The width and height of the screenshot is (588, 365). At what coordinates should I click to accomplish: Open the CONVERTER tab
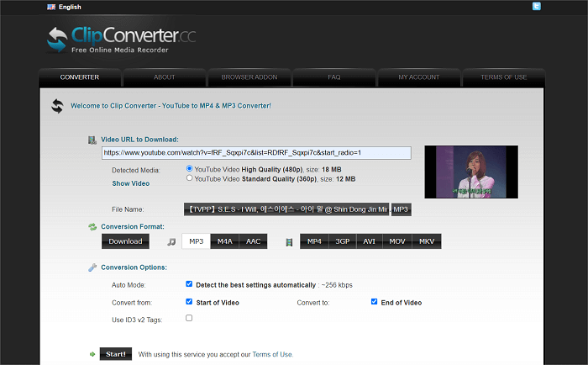point(80,77)
